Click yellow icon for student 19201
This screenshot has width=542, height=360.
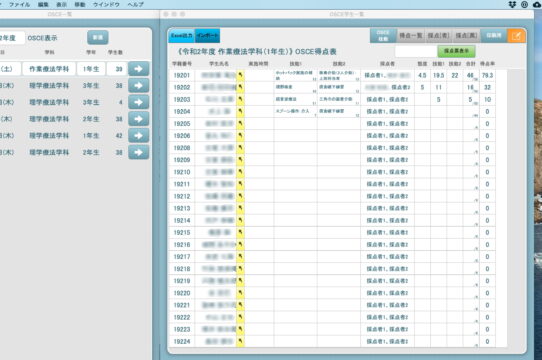(x=240, y=75)
